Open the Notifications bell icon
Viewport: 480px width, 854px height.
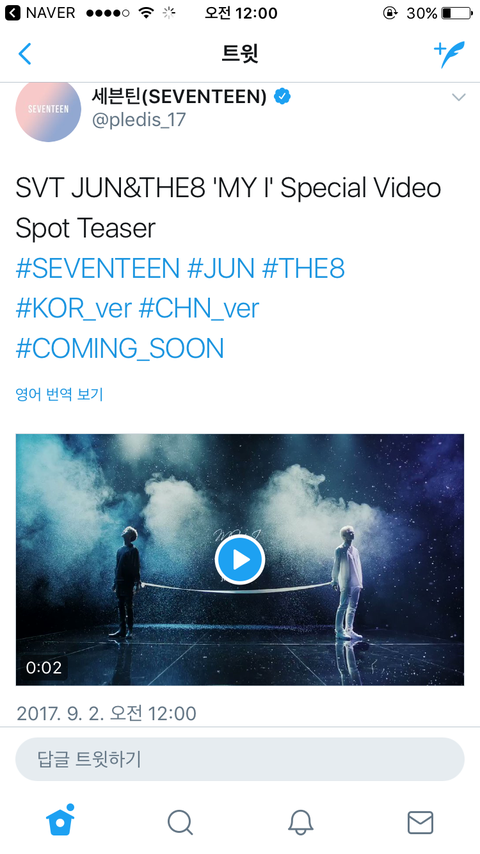pyautogui.click(x=300, y=822)
